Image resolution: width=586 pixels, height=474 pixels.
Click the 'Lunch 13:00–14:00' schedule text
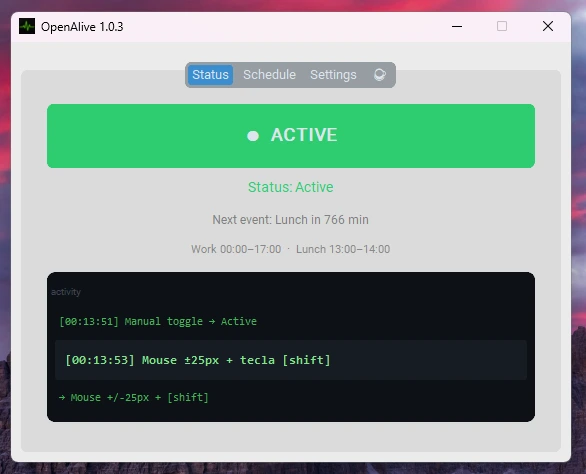pos(343,249)
